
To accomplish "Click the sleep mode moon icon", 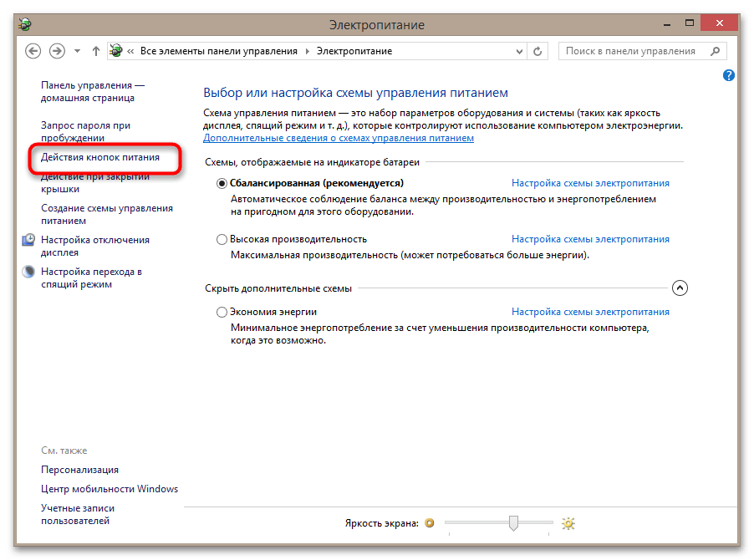I will tap(29, 272).
